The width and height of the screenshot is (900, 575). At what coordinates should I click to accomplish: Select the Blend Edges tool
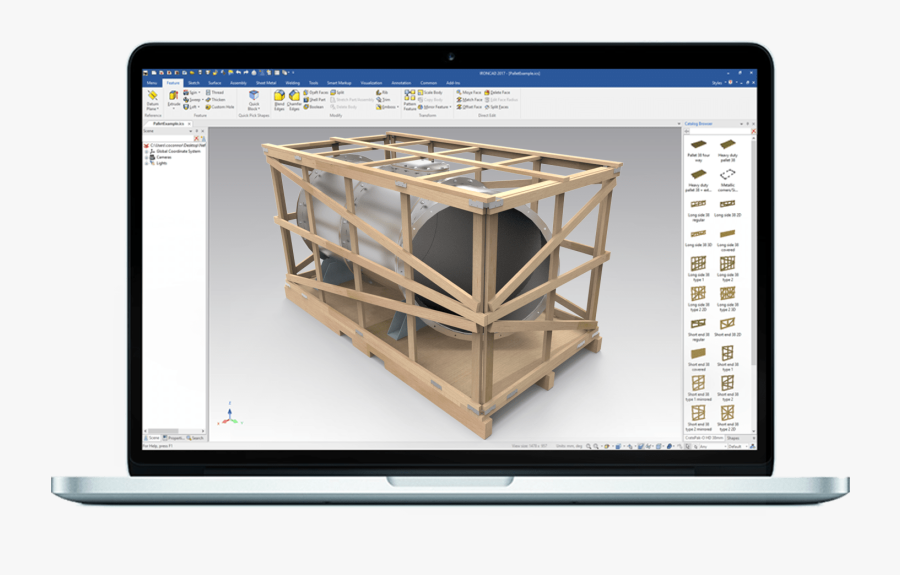tap(279, 97)
